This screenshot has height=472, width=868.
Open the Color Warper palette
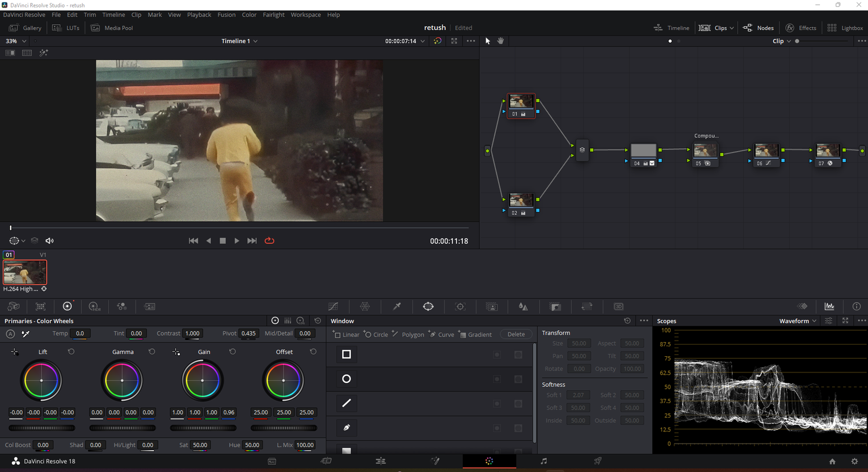tap(365, 306)
